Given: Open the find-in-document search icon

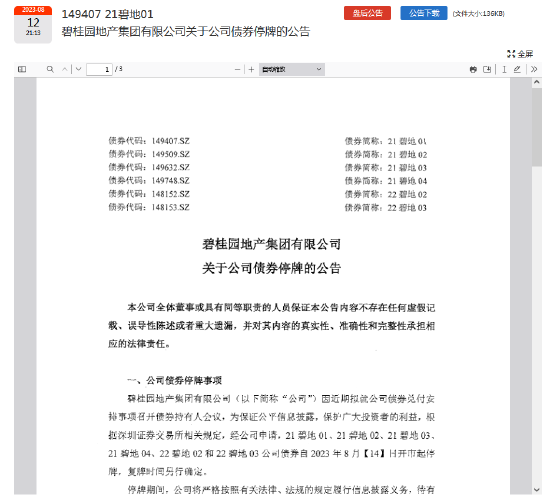Looking at the screenshot, I should (50, 69).
